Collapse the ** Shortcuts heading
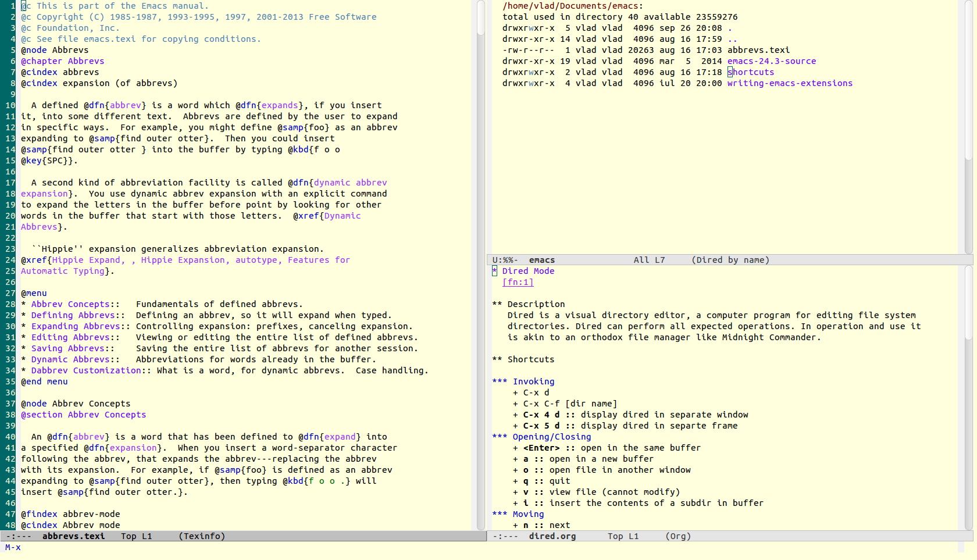This screenshot has width=977, height=560. point(523,359)
